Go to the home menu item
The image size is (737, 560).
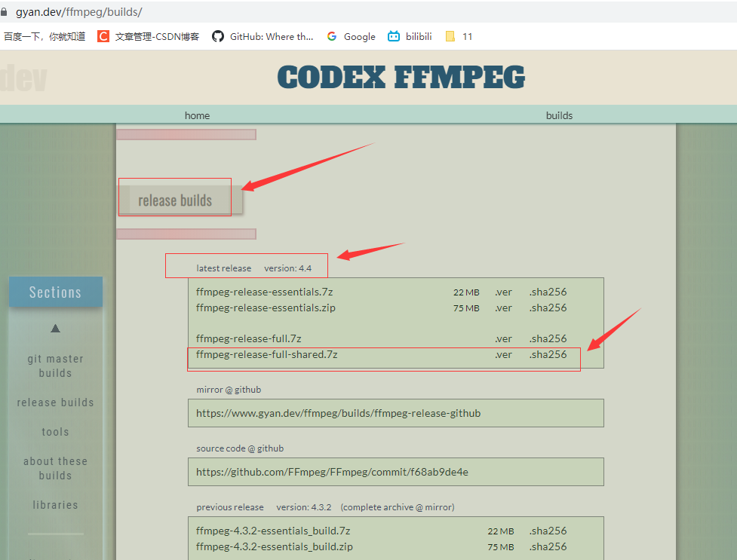click(197, 115)
